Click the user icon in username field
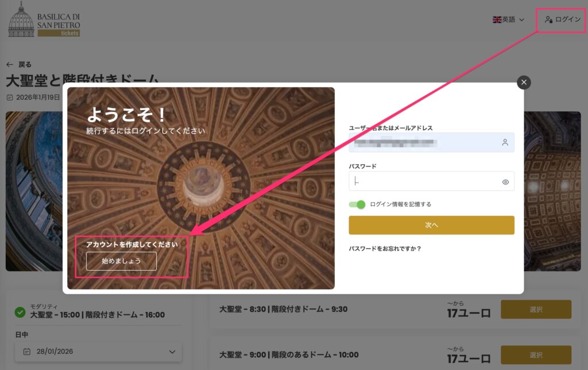Viewport: 588px width, 370px height. point(505,142)
